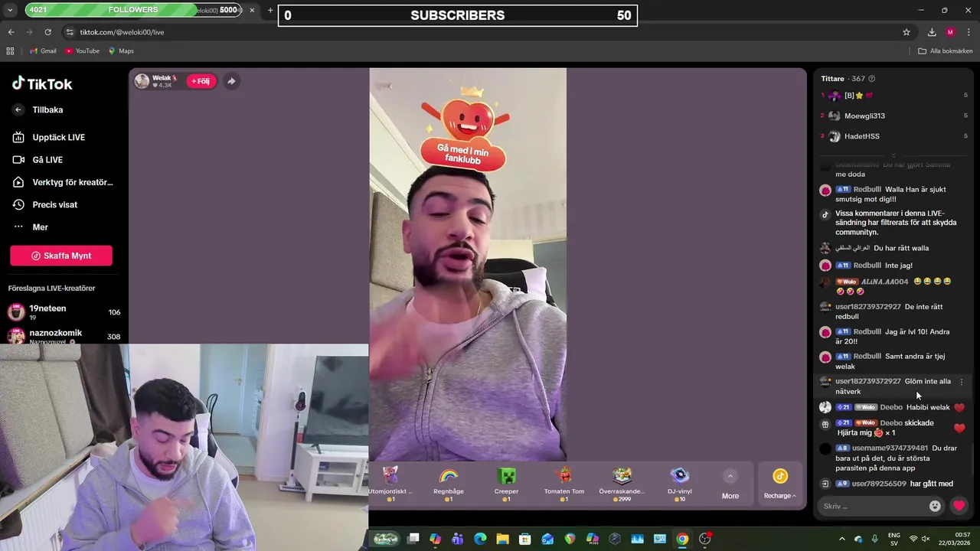The image size is (980, 551).
Task: Open the Alla bokmärken folder
Action: 946,51
